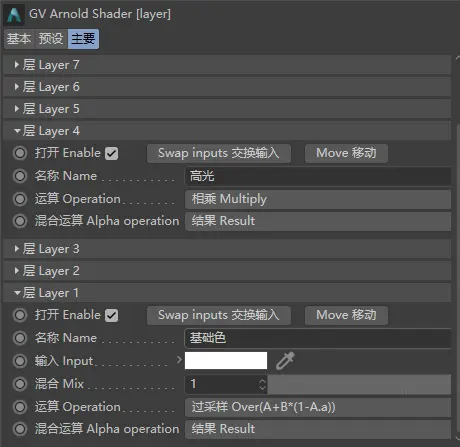460x447 pixels.
Task: Expand Input color sub-parameters arrow
Action: (179, 360)
